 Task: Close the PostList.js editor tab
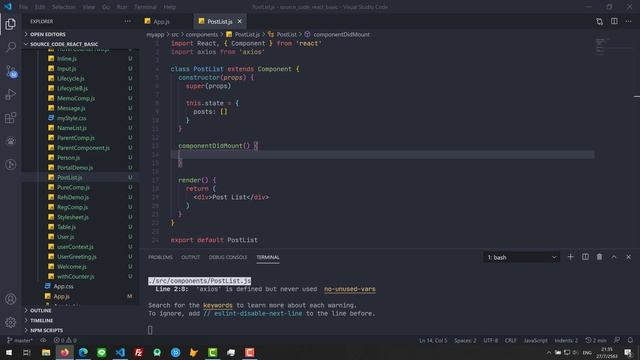(240, 21)
